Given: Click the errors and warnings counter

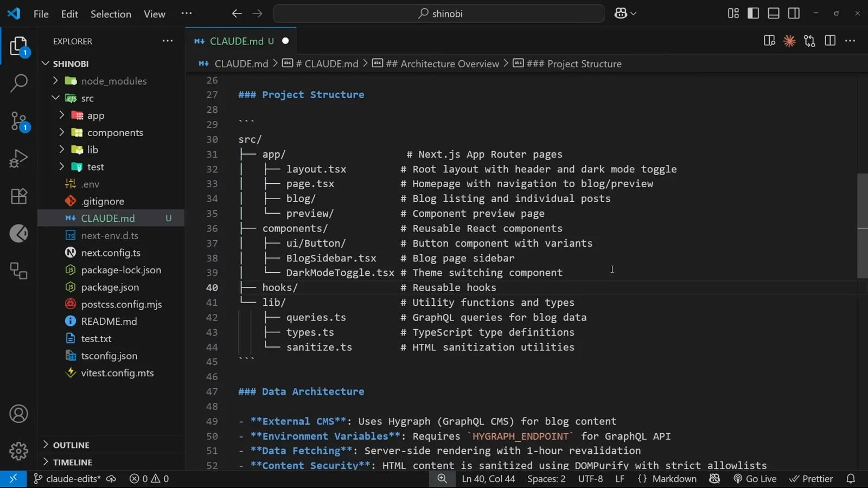Looking at the screenshot, I should [x=149, y=479].
